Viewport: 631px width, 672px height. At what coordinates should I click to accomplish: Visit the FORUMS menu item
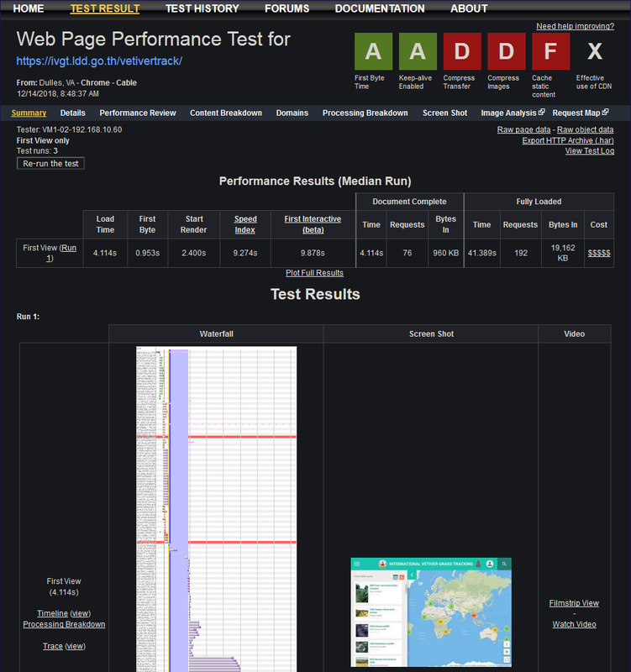pyautogui.click(x=287, y=8)
